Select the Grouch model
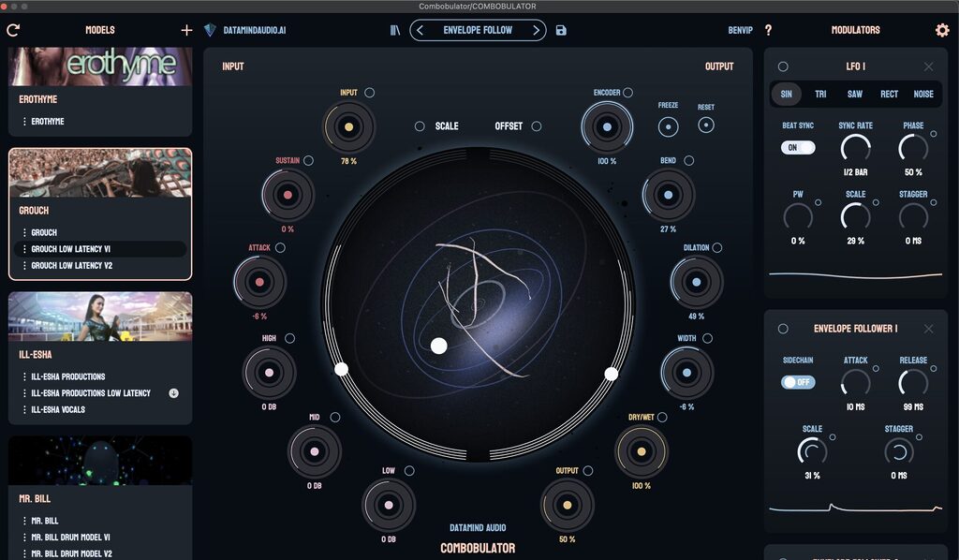 point(100,232)
